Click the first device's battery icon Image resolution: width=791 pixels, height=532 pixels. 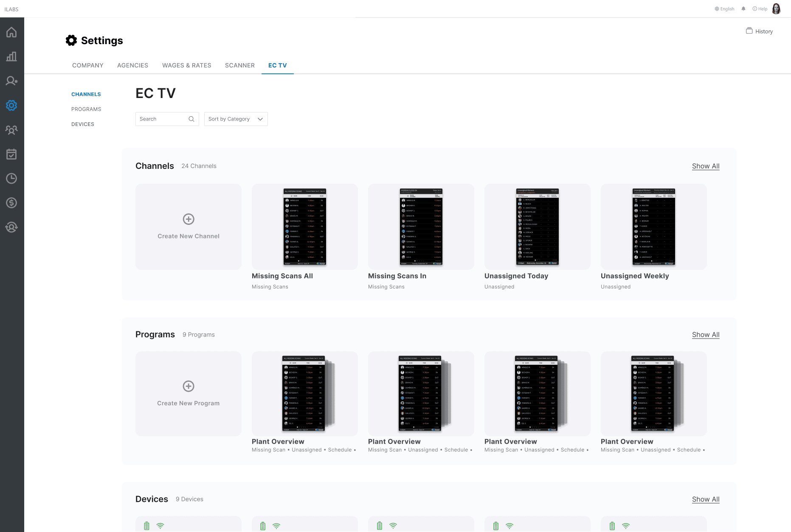pos(146,526)
